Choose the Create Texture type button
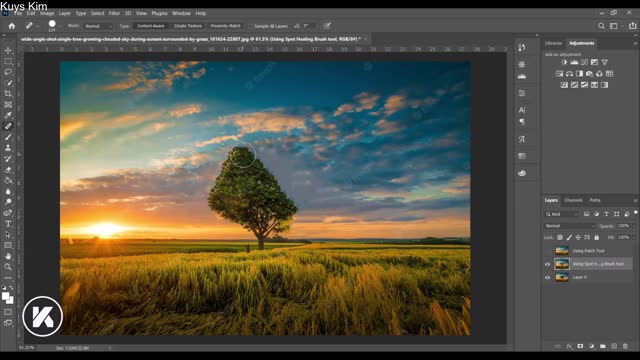Image resolution: width=640 pixels, height=360 pixels. pyautogui.click(x=188, y=26)
